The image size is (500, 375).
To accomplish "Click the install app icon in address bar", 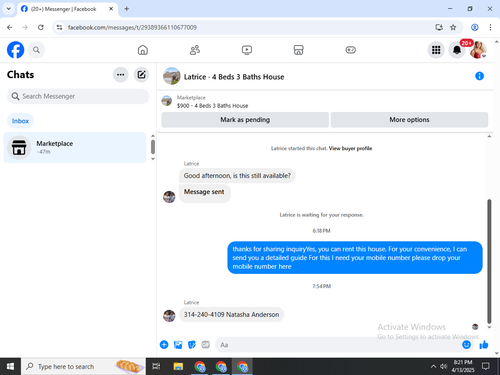I will pyautogui.click(x=439, y=27).
